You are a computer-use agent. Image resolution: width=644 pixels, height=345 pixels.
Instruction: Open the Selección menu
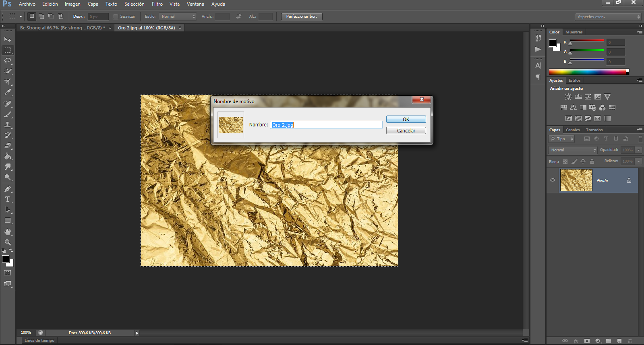point(134,4)
